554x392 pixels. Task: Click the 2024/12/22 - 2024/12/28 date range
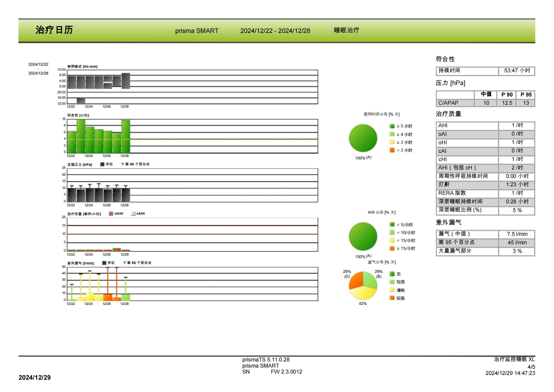275,31
